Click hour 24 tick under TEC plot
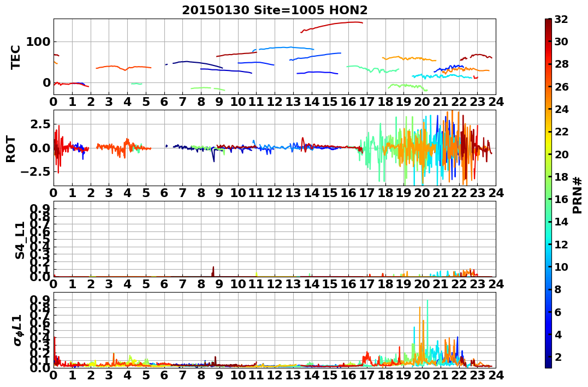Viewport: 588px width, 387px height. click(496, 102)
